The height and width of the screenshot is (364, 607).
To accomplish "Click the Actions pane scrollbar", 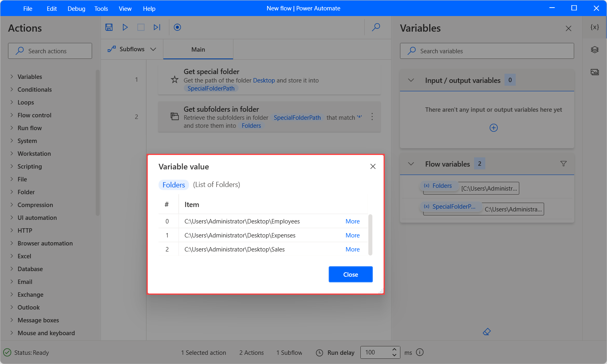I will (x=98, y=143).
